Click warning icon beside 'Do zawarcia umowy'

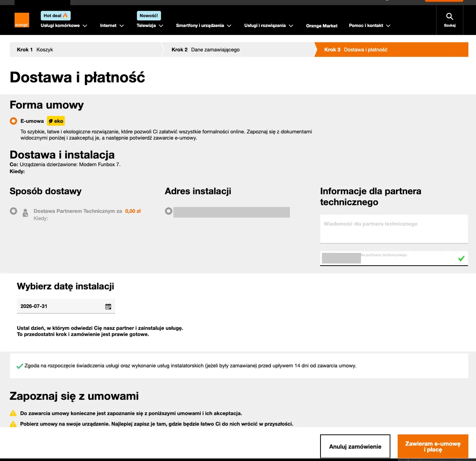coord(13,413)
